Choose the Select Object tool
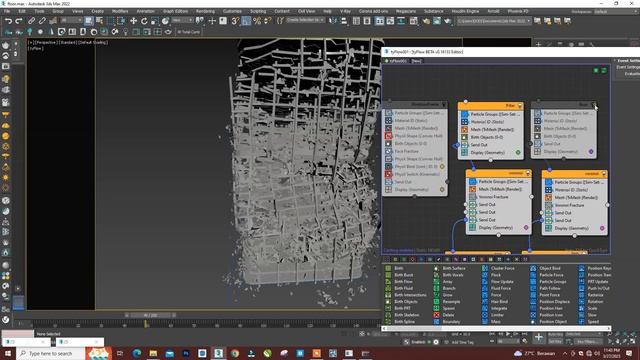 point(89,21)
